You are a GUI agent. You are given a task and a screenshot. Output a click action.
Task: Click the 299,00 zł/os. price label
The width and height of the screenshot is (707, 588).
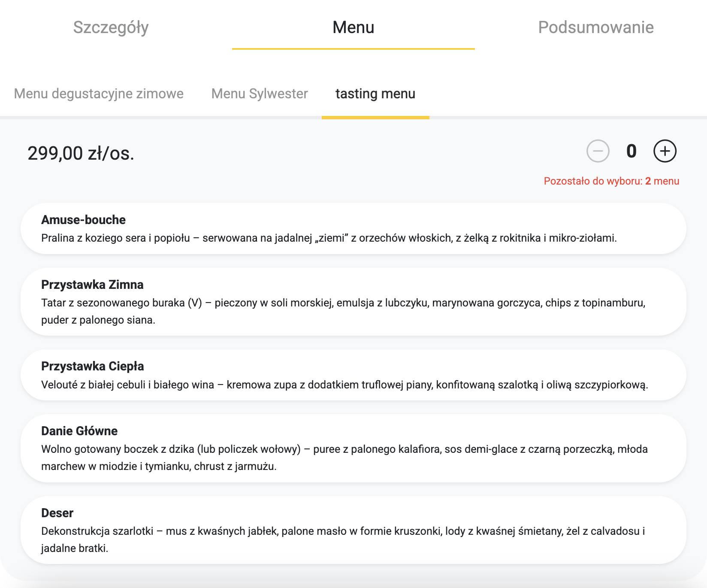[x=81, y=153]
